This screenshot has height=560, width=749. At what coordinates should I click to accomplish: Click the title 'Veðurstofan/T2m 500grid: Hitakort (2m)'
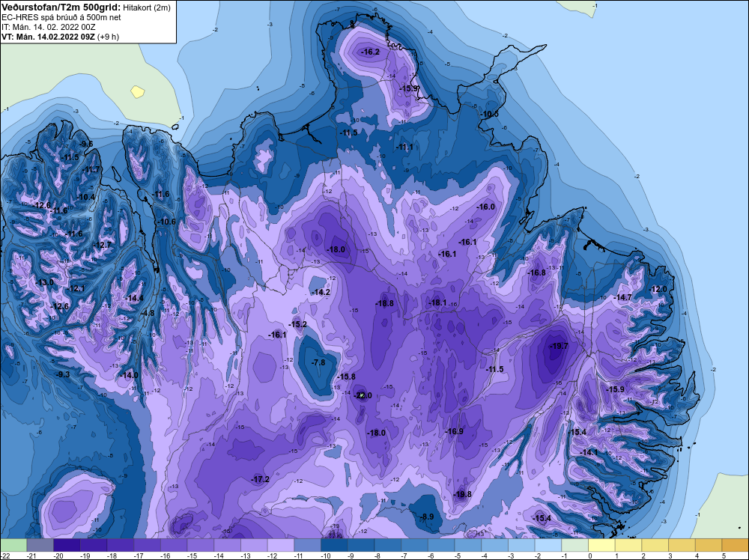86,7
